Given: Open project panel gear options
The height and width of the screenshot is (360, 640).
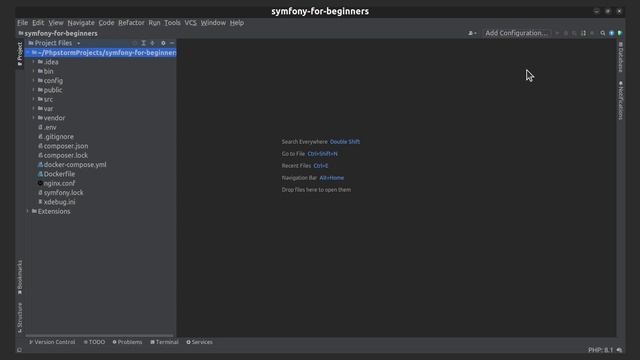Looking at the screenshot, I should pyautogui.click(x=163, y=43).
